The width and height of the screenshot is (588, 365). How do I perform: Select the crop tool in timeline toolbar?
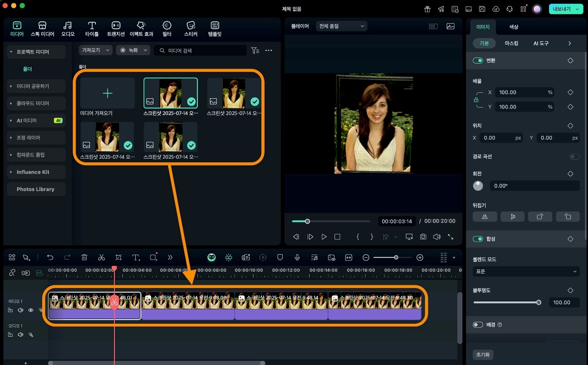point(119,257)
